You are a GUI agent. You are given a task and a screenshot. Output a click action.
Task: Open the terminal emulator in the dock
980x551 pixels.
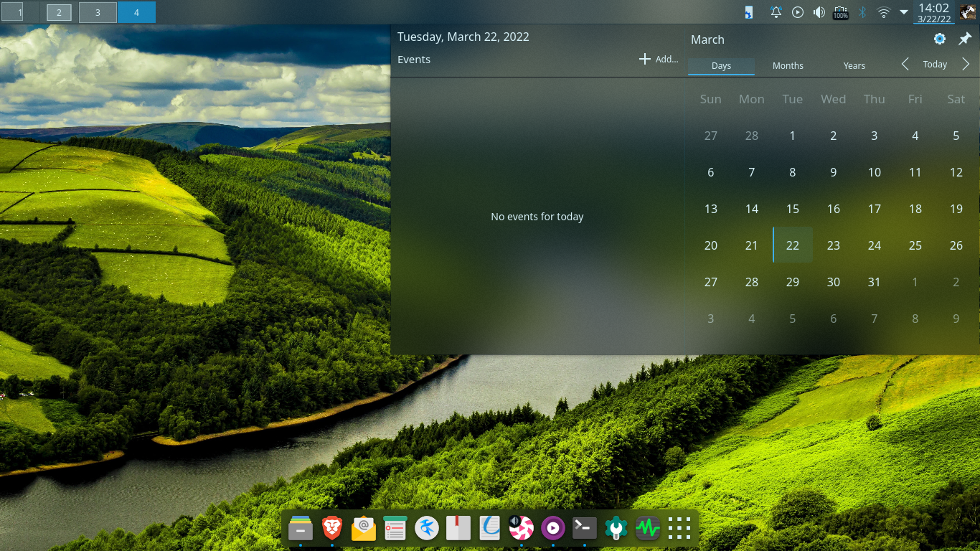[584, 528]
